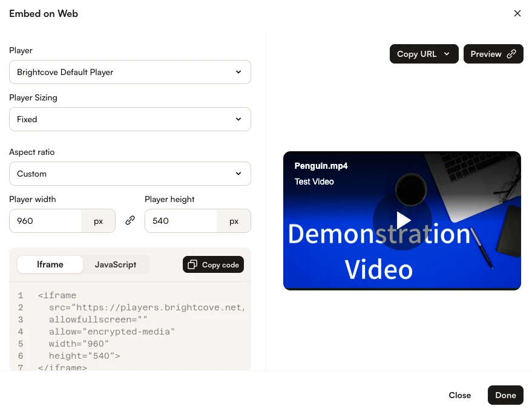Viewport: 532px width, 409px height.
Task: Click the px unit label of Player width
Action: pos(99,221)
